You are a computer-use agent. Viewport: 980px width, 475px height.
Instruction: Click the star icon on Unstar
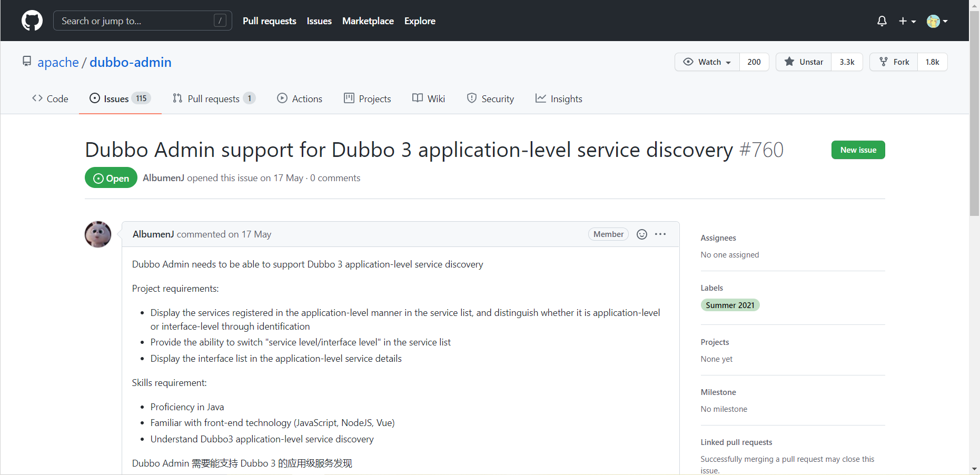789,62
